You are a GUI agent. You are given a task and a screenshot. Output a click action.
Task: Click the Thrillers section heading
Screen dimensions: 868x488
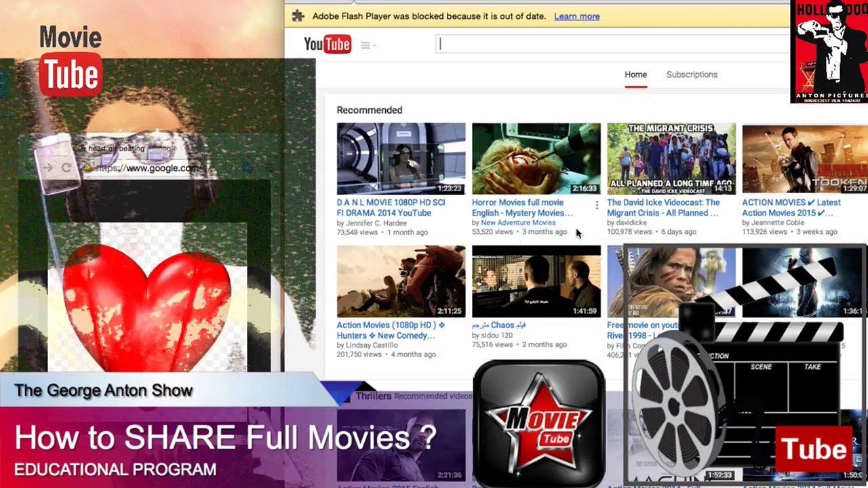pyautogui.click(x=374, y=396)
